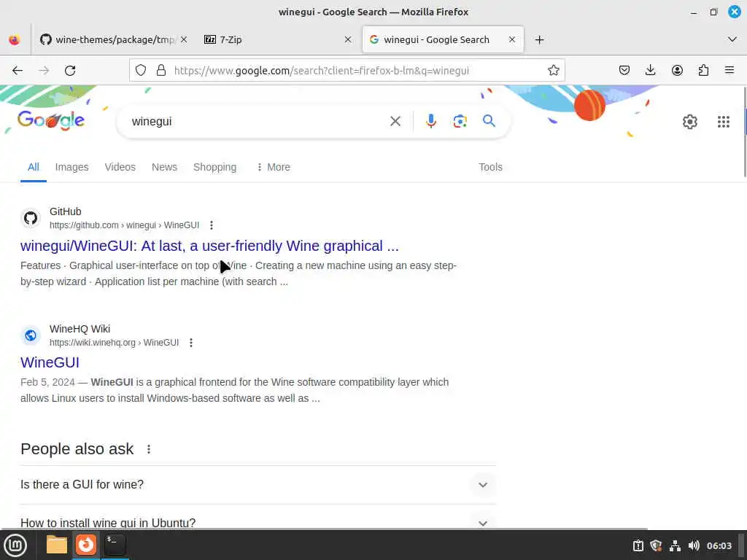Save page to Pocket icon
Image resolution: width=747 pixels, height=560 pixels.
[624, 71]
